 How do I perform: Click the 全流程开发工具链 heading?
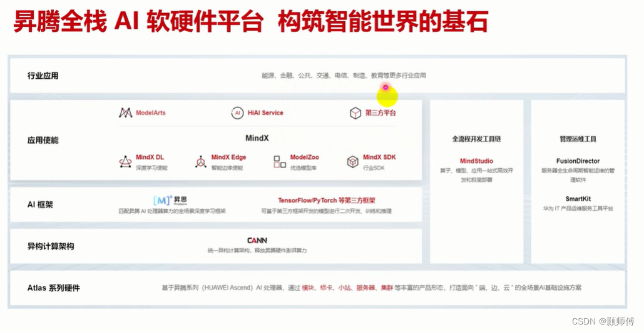coord(476,139)
